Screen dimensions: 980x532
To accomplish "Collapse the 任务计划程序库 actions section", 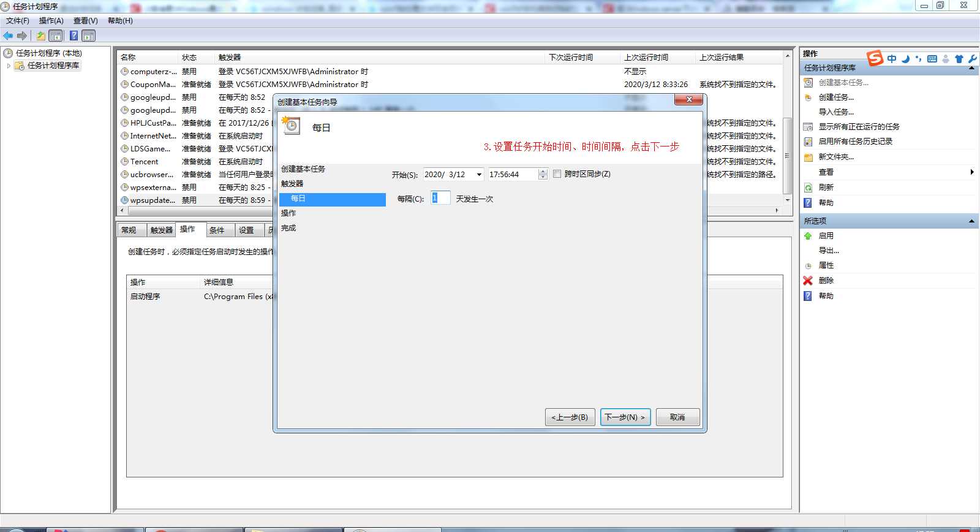I will 971,68.
